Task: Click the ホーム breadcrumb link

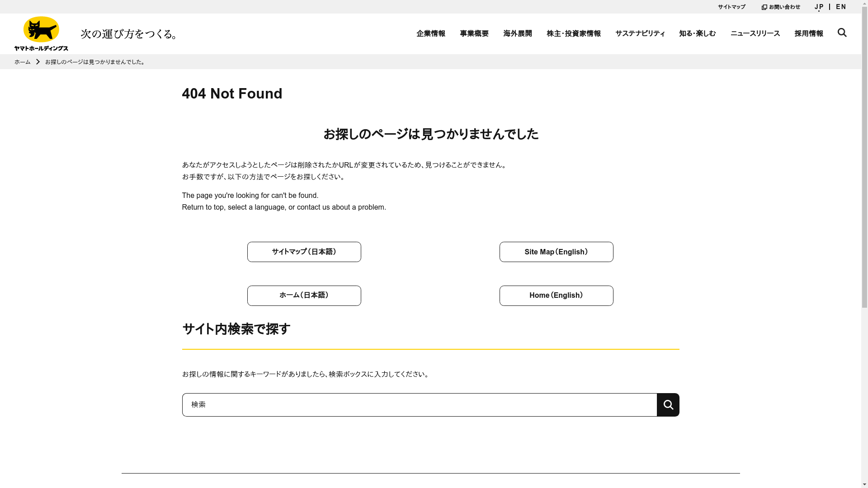Action: click(22, 62)
